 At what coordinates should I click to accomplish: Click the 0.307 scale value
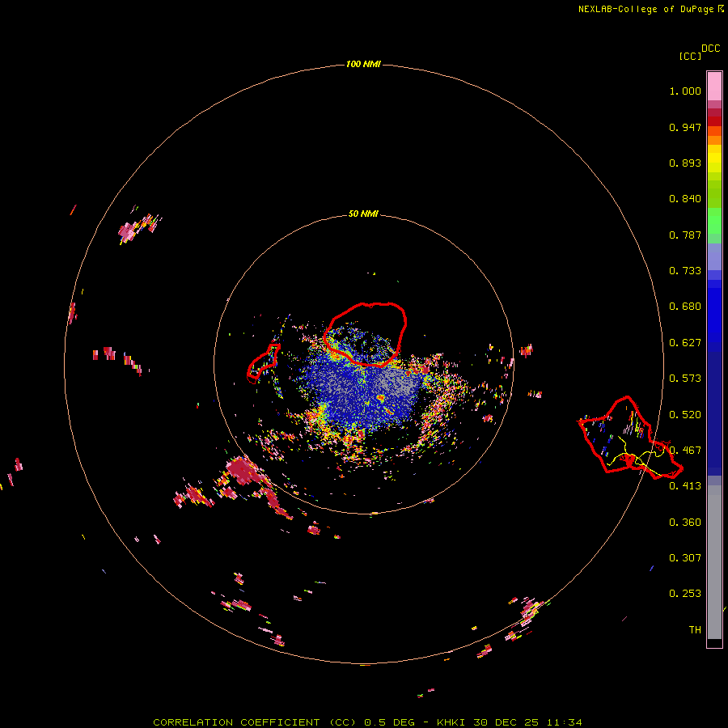click(685, 558)
